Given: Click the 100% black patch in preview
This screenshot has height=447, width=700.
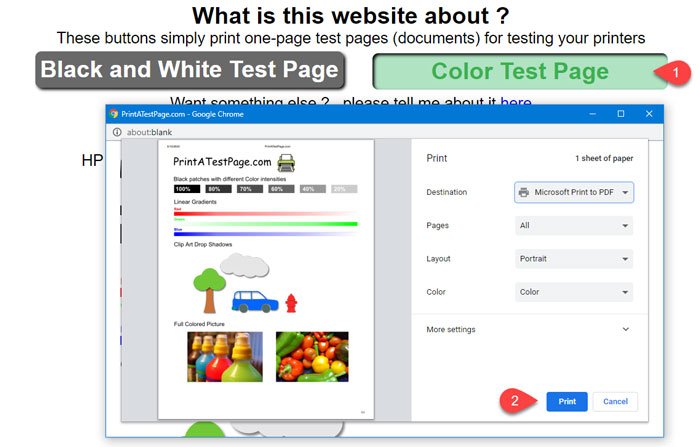Looking at the screenshot, I should (x=186, y=189).
